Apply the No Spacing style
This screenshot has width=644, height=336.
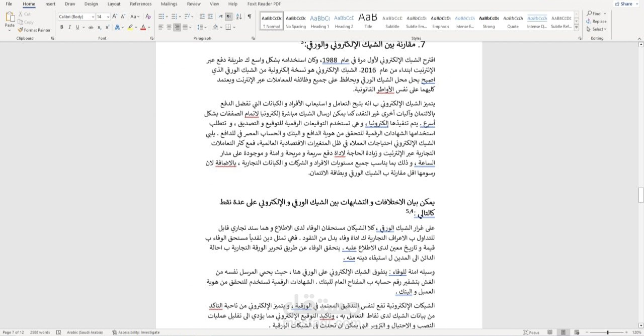(x=295, y=20)
